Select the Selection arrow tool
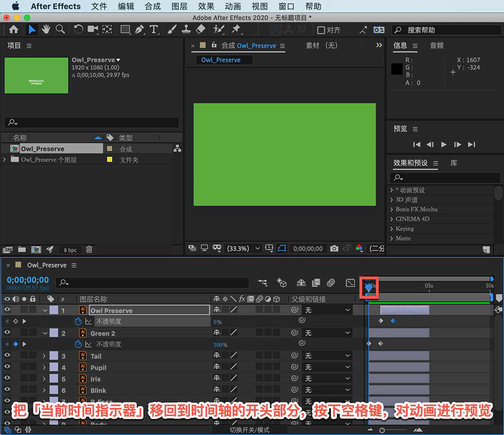Screen dimensions: 504x435 [x=31, y=29]
